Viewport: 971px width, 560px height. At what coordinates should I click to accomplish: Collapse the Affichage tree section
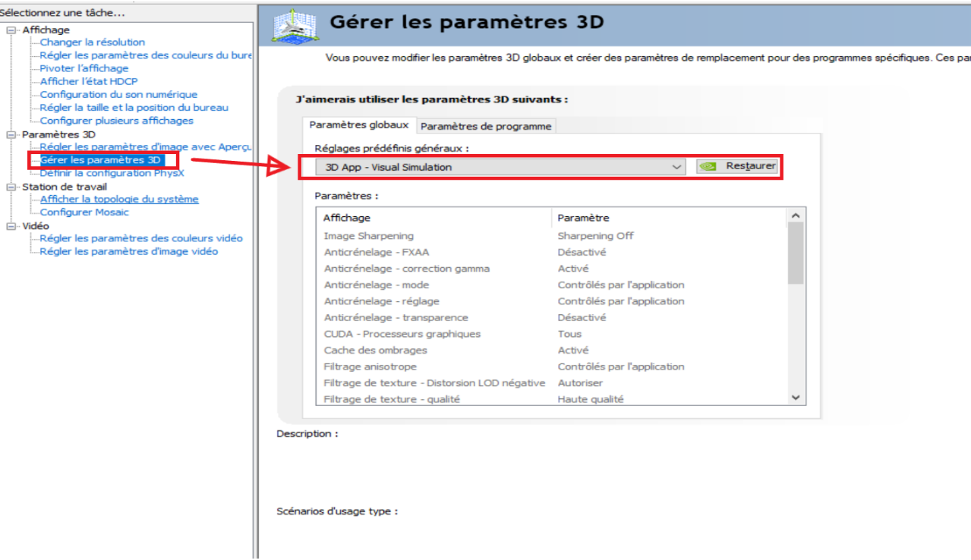point(11,30)
